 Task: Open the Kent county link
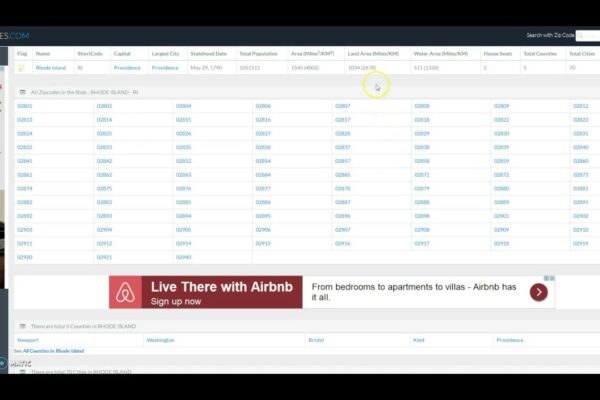[x=421, y=340]
